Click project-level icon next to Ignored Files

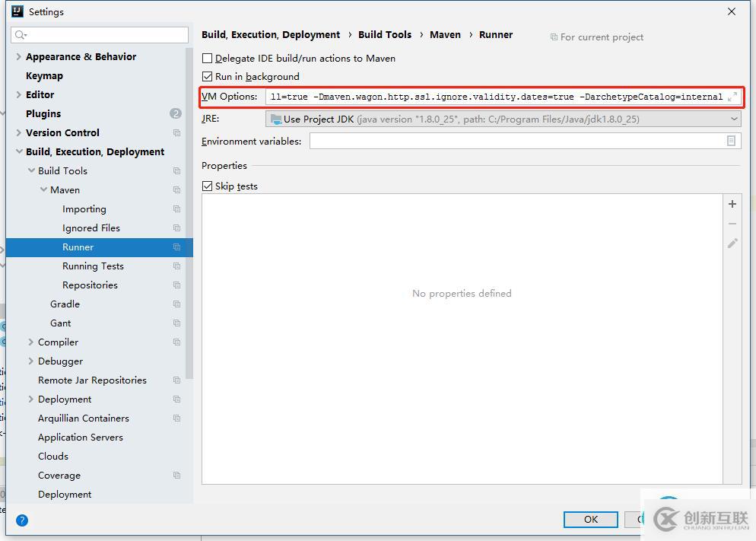[177, 228]
